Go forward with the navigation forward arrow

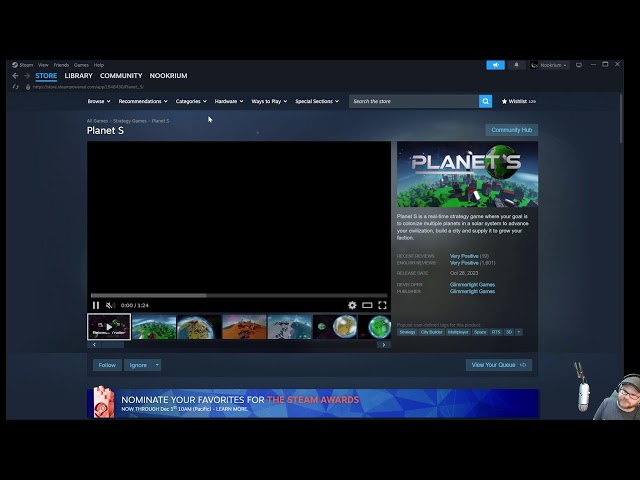(x=26, y=76)
